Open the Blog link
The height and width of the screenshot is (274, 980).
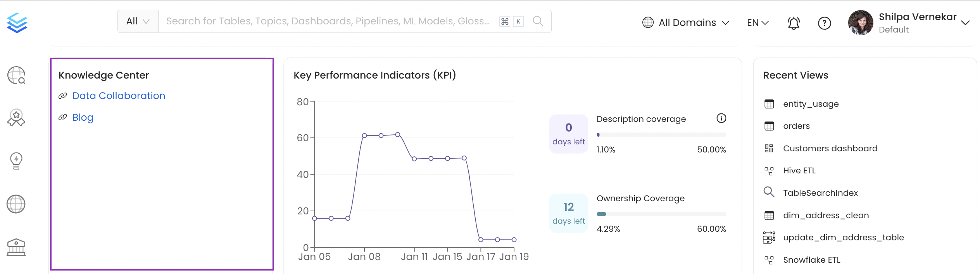(x=83, y=117)
